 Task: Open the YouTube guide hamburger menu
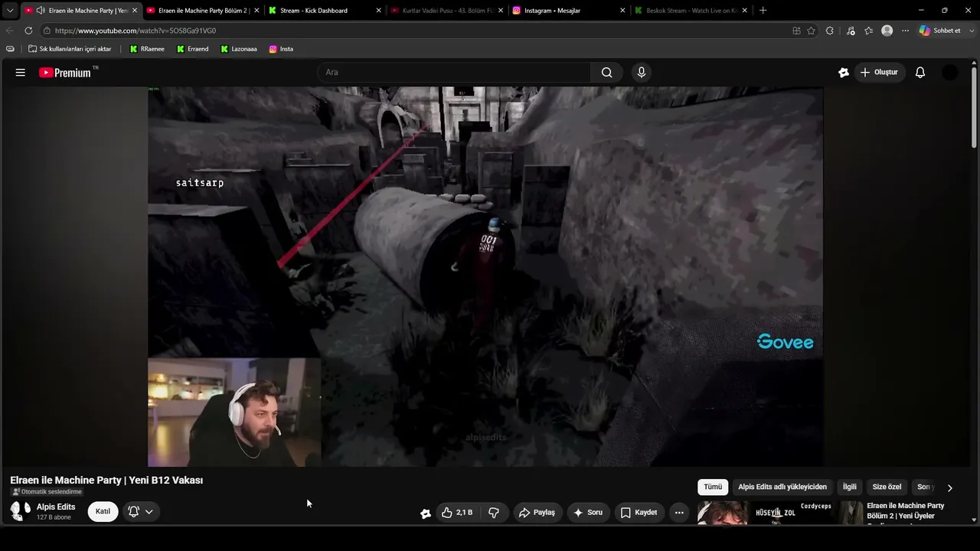click(x=21, y=72)
